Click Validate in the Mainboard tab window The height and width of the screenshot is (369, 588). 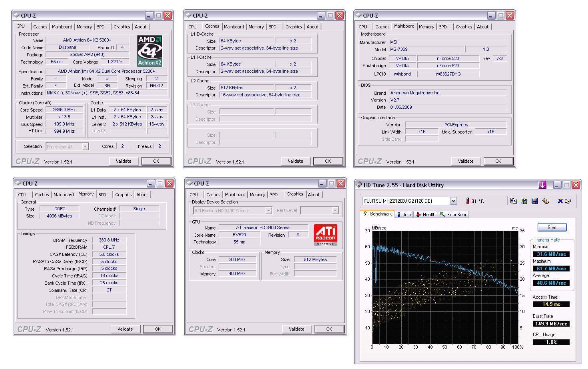pyautogui.click(x=466, y=161)
